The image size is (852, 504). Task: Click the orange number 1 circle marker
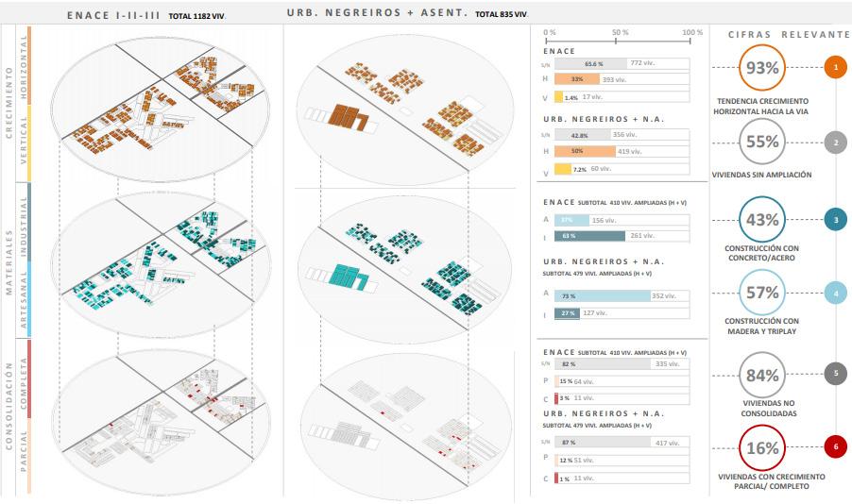[x=836, y=67]
